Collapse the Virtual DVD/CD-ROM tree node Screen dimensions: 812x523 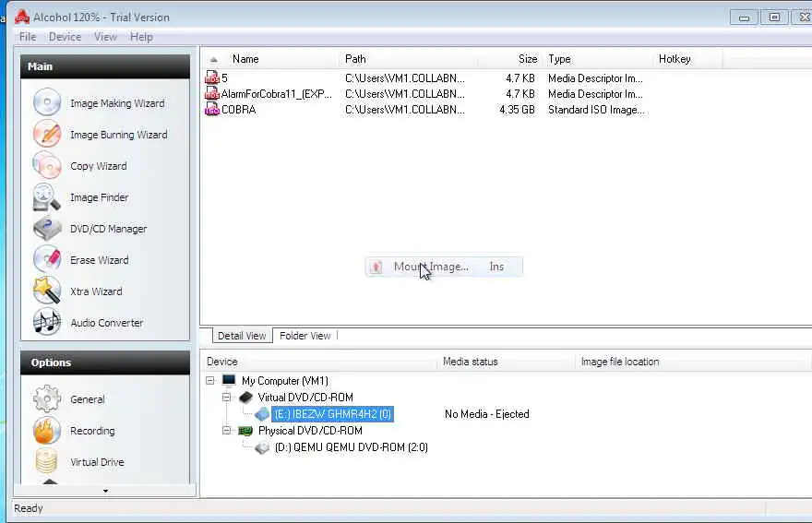pyautogui.click(x=226, y=398)
